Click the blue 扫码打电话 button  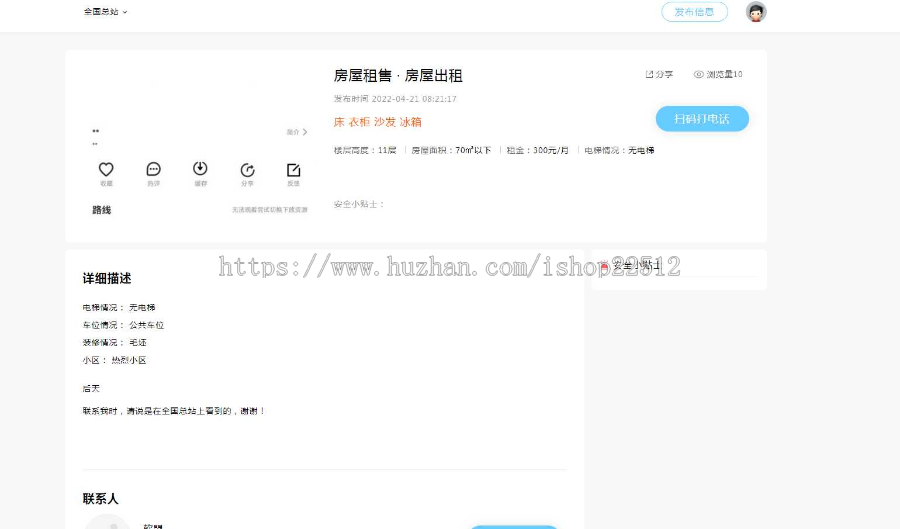tap(702, 119)
